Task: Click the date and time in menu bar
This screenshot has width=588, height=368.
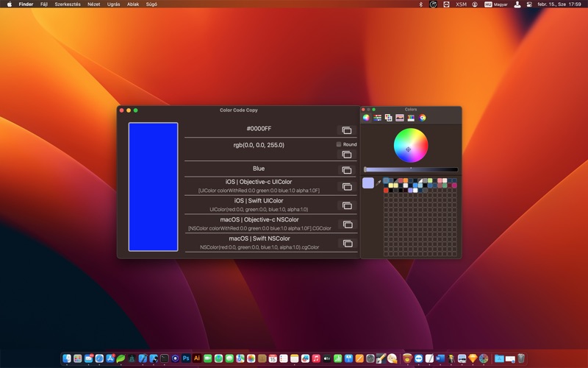Action: (x=559, y=4)
